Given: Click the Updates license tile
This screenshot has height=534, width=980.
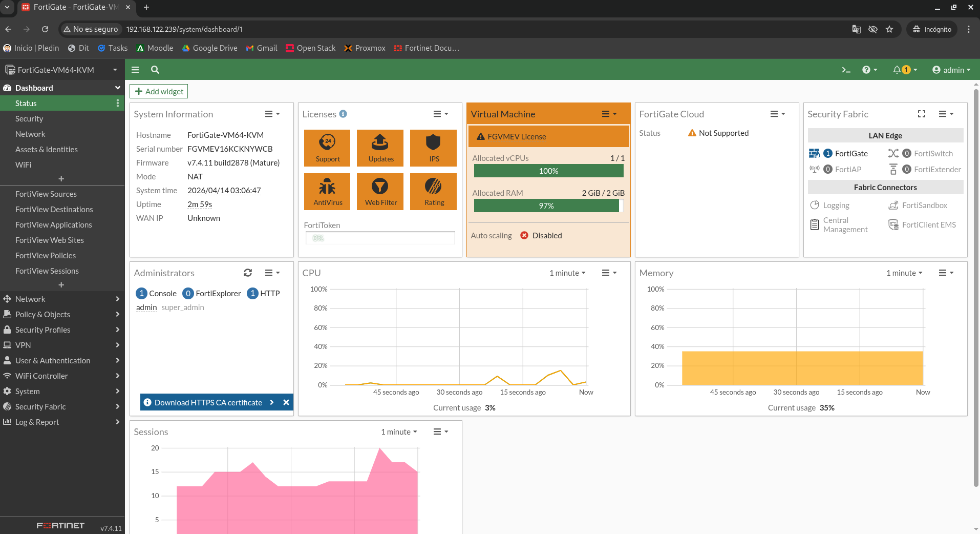Looking at the screenshot, I should [380, 148].
